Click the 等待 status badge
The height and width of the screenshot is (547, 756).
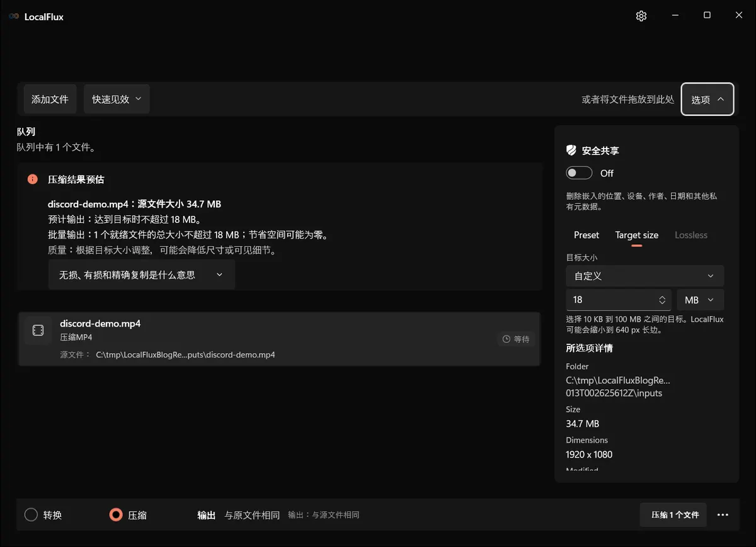tap(516, 339)
